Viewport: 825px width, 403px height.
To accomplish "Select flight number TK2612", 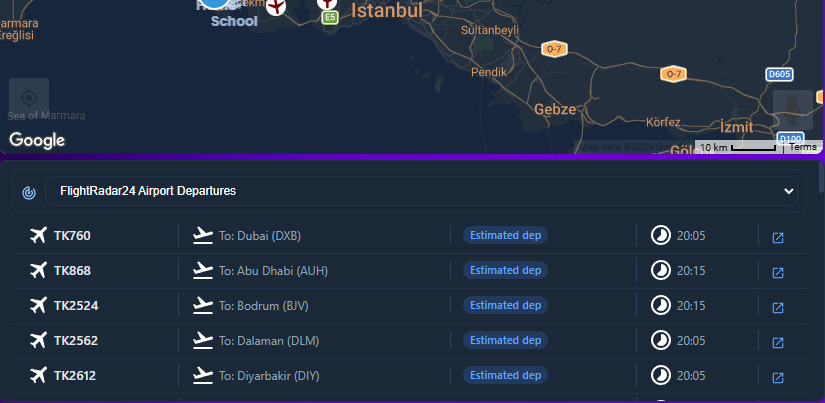I will coord(75,376).
